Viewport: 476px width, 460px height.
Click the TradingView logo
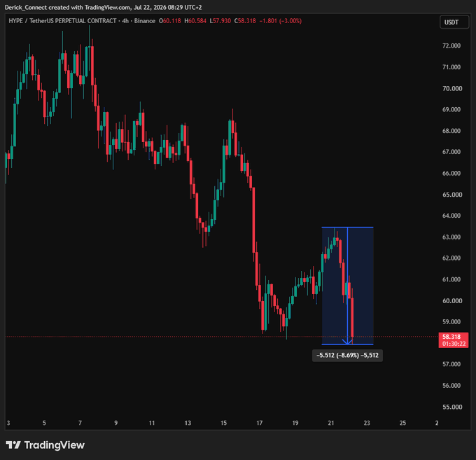pyautogui.click(x=45, y=445)
